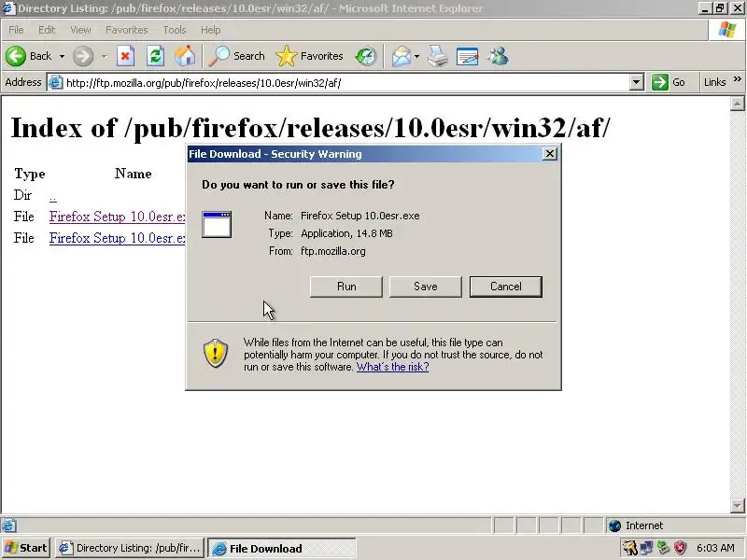Click the Stop loading icon

(x=125, y=56)
